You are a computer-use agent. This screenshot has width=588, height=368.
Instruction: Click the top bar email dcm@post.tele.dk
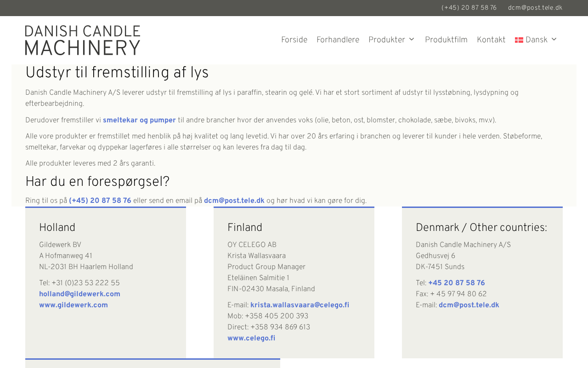[535, 8]
